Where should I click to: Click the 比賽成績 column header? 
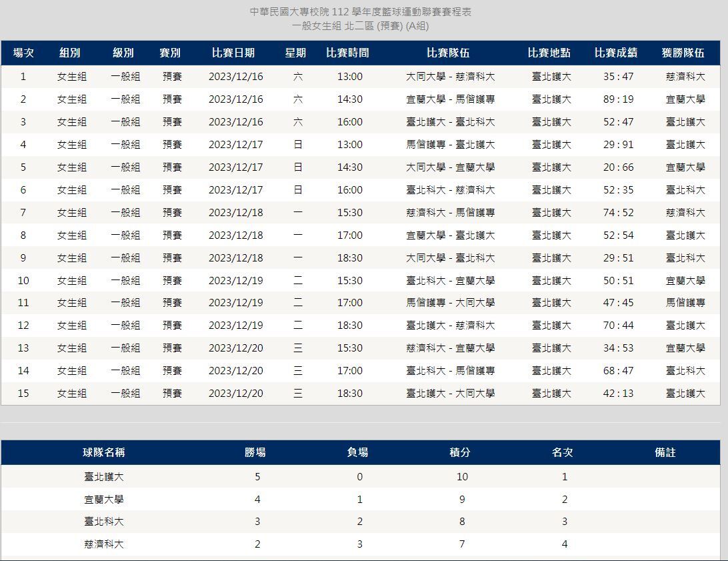point(616,53)
